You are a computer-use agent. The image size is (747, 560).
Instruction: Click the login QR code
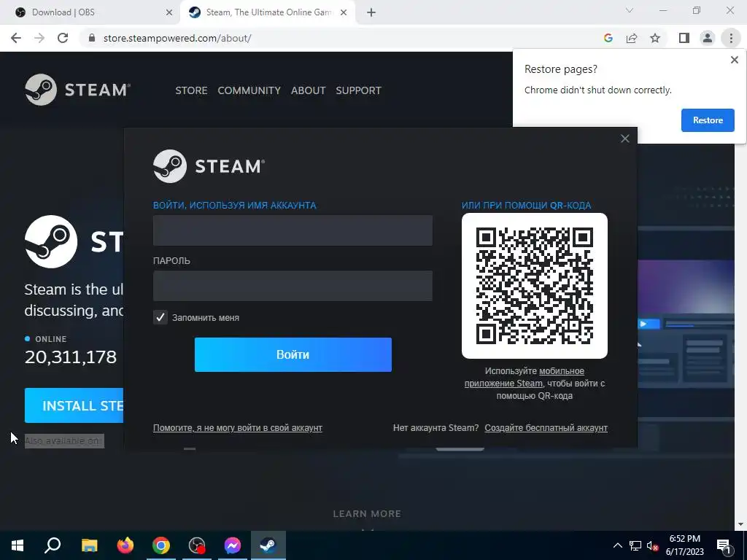point(535,286)
